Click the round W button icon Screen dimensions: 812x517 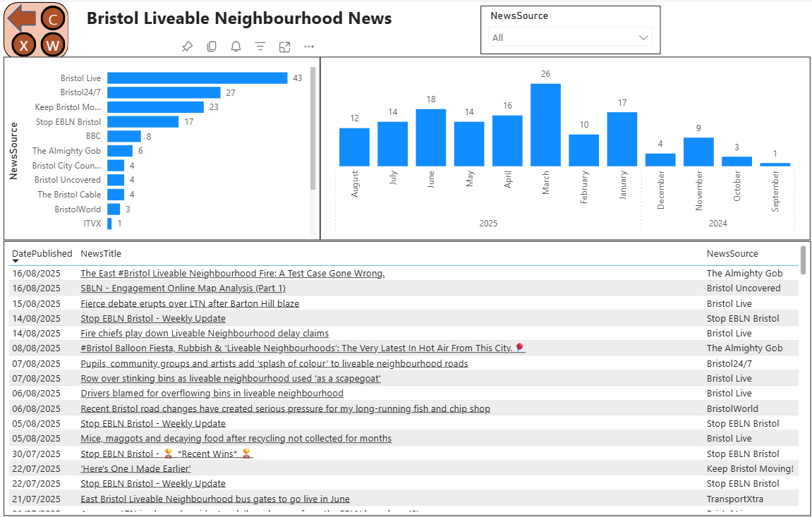click(x=53, y=46)
